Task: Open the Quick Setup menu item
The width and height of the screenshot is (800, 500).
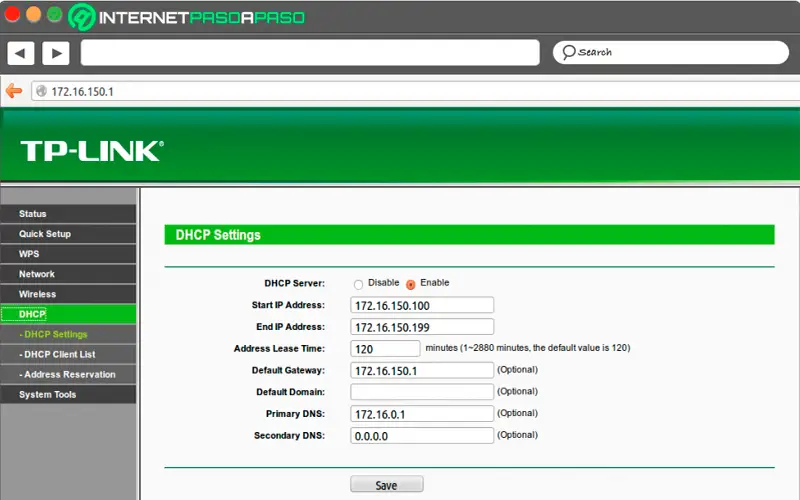Action: click(x=68, y=234)
